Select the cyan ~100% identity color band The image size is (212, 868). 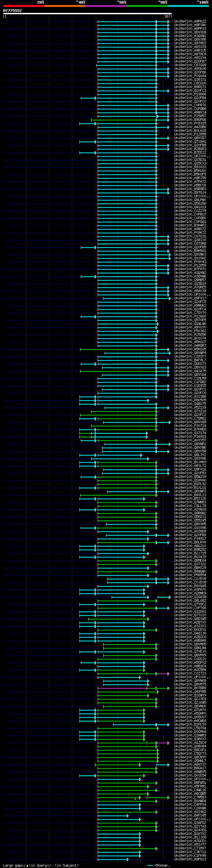[188, 6]
